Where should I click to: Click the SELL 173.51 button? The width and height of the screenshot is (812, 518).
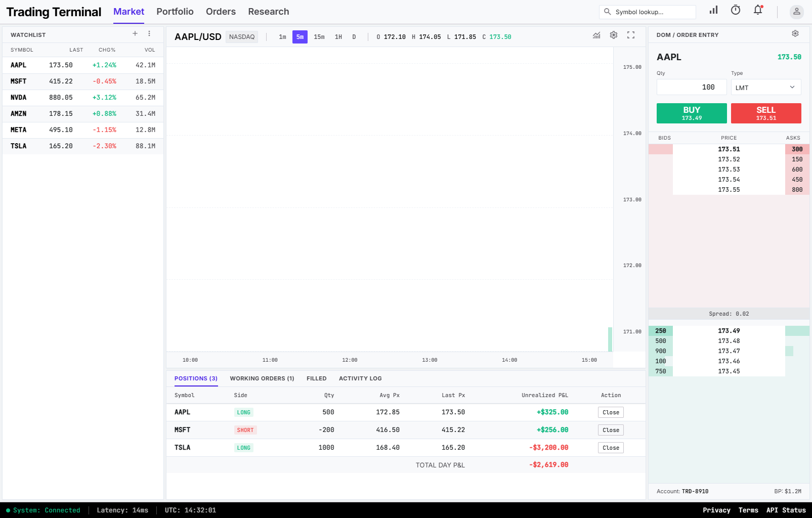point(766,113)
